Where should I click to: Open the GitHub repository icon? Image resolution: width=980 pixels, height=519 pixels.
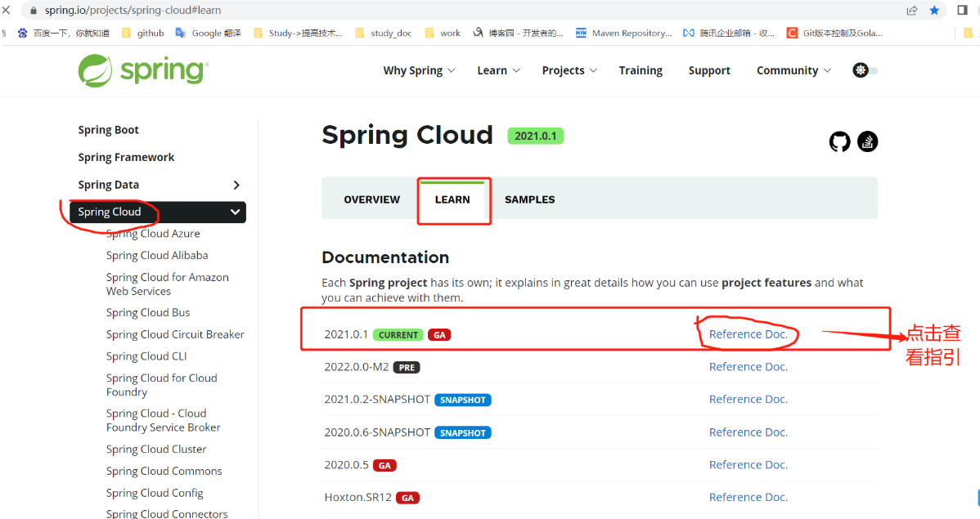coord(839,141)
